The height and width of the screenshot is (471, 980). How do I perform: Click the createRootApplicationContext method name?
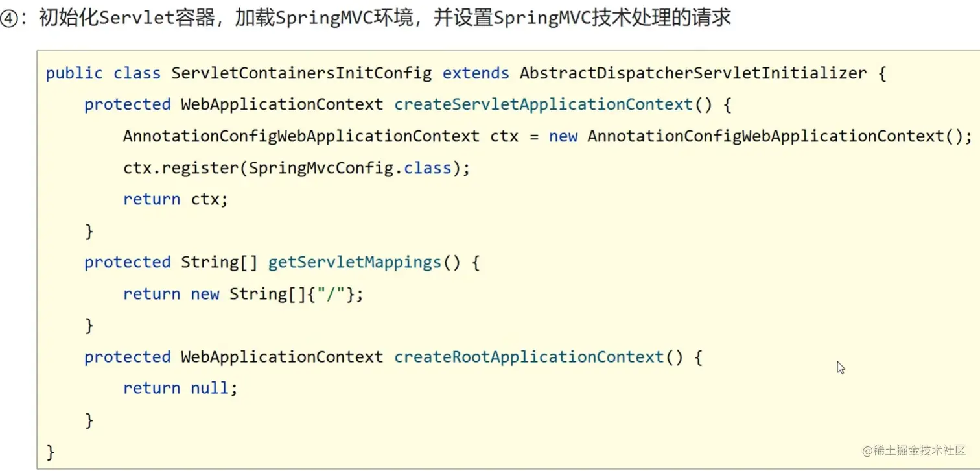click(529, 357)
